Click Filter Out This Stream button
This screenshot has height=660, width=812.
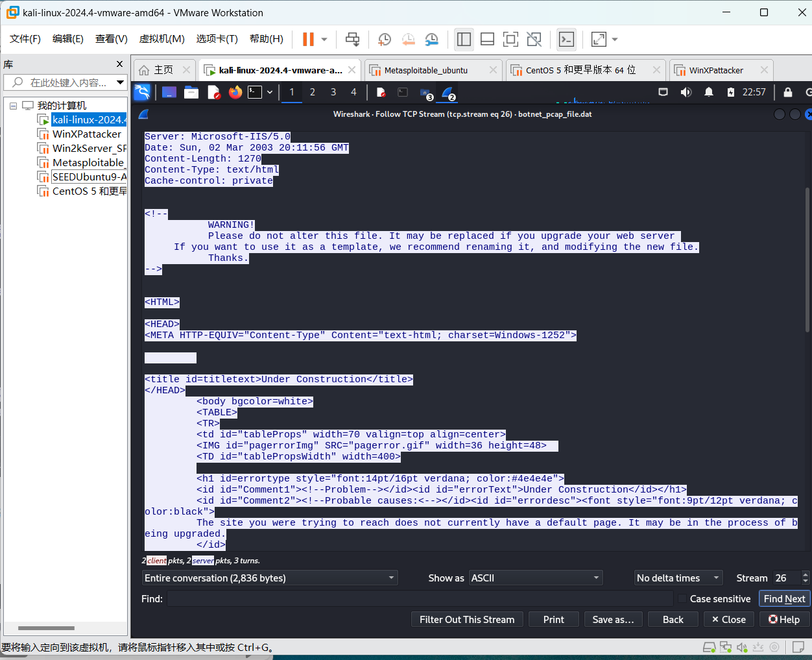[467, 619]
